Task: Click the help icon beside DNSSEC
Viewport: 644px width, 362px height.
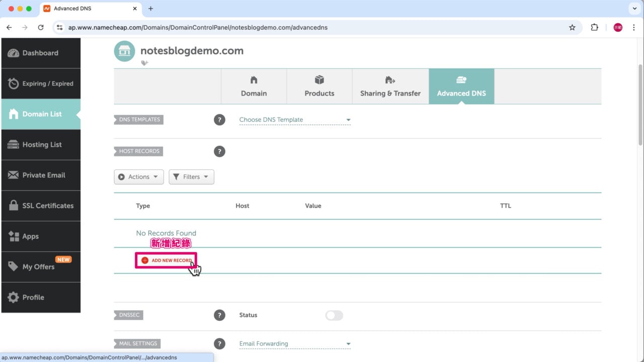Action: (219, 315)
